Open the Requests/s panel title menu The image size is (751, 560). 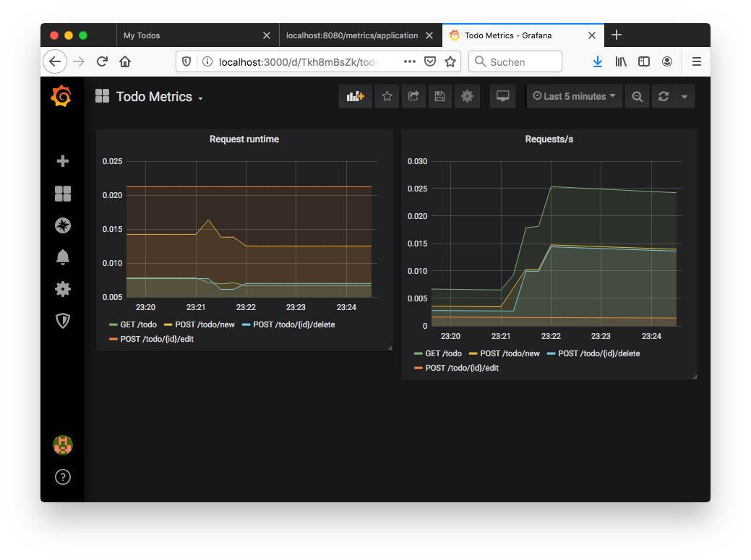click(x=549, y=139)
